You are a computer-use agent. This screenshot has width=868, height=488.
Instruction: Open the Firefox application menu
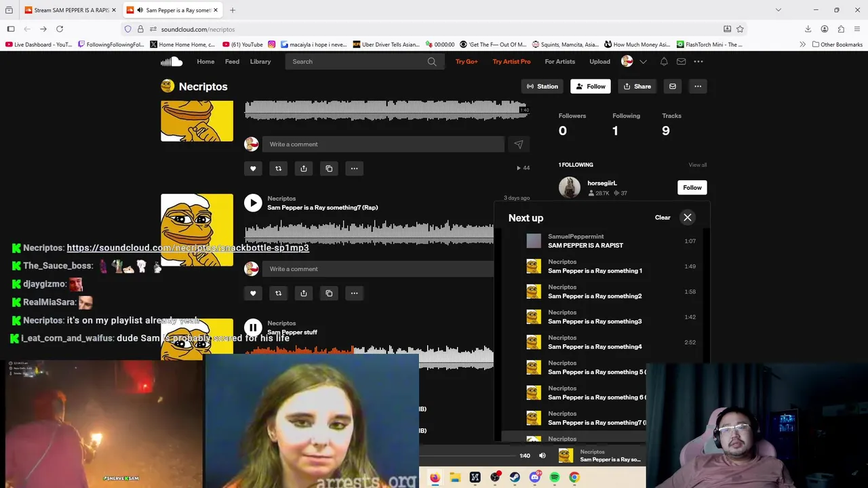[x=857, y=29]
